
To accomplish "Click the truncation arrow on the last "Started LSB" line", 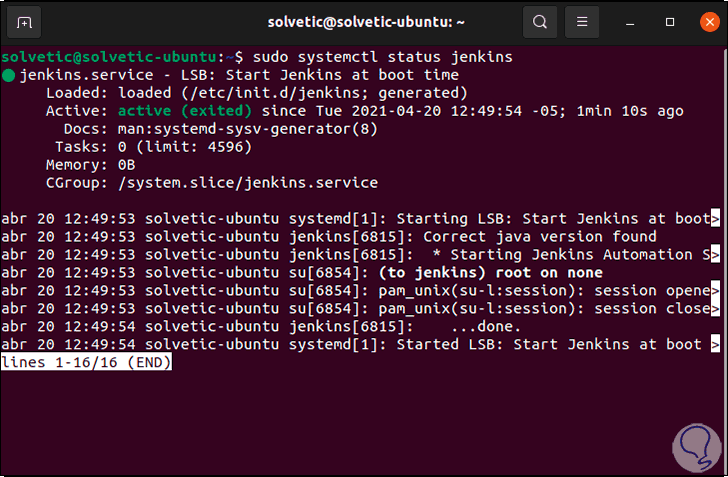I will pos(714,345).
